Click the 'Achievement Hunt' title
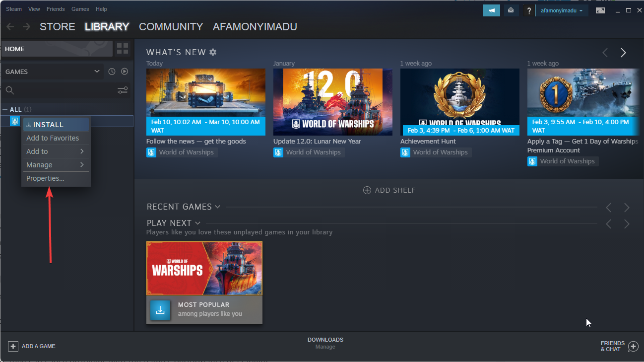This screenshot has height=362, width=644. click(428, 142)
